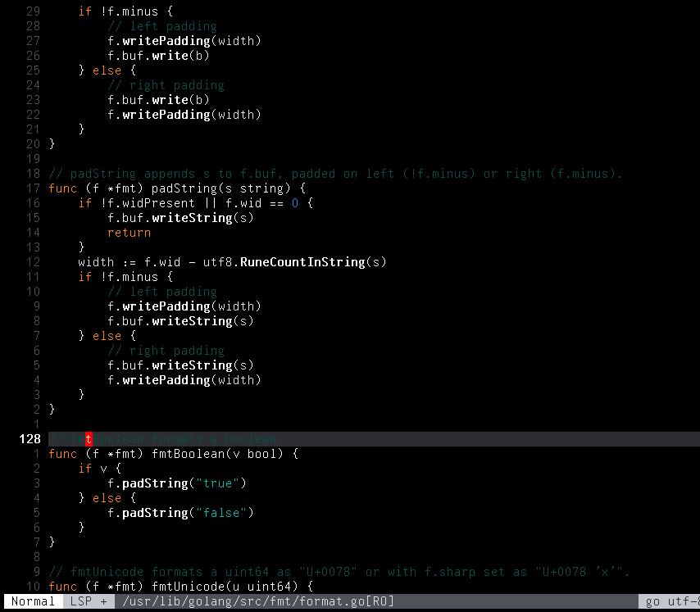Screen dimensions: 700x612
Task: Click padString in its func declaration
Action: coord(184,188)
